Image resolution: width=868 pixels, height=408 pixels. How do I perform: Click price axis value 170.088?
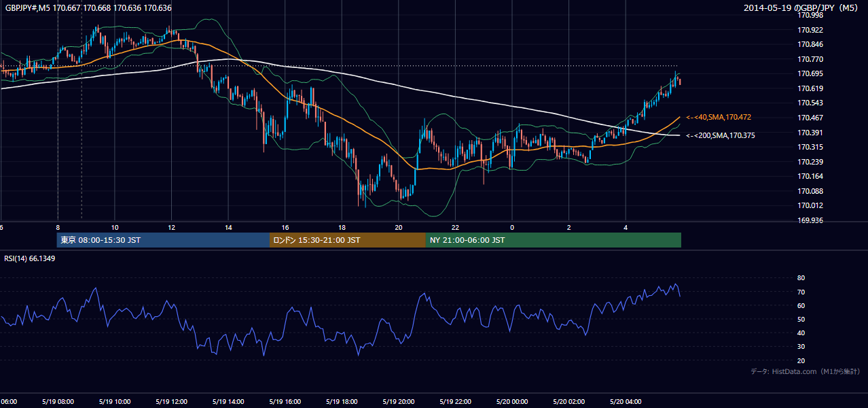click(811, 192)
